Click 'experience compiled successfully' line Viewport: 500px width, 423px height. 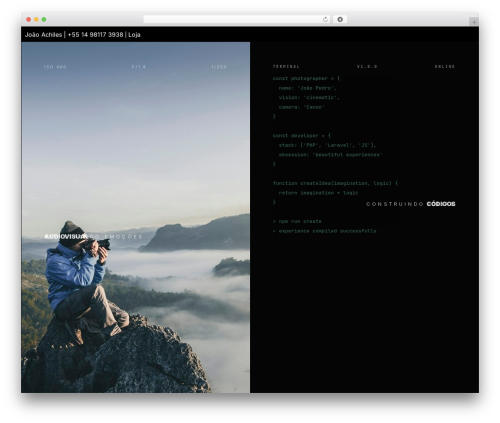pyautogui.click(x=325, y=231)
